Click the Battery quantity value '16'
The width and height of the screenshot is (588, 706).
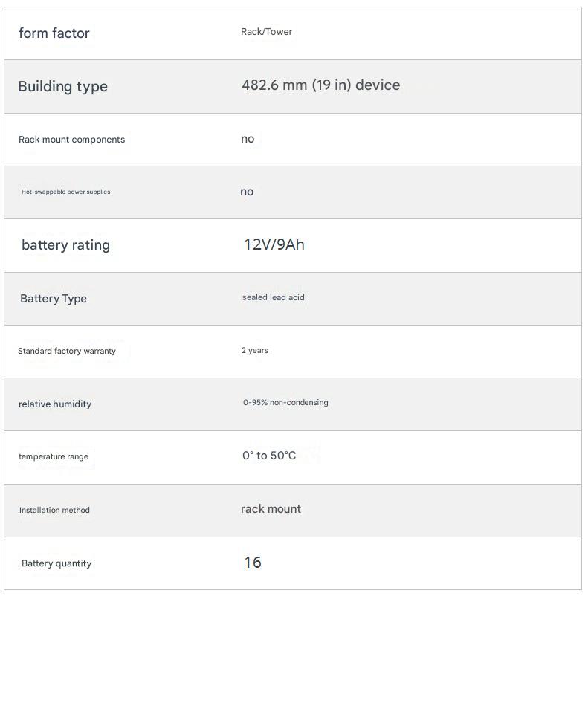[x=253, y=563]
